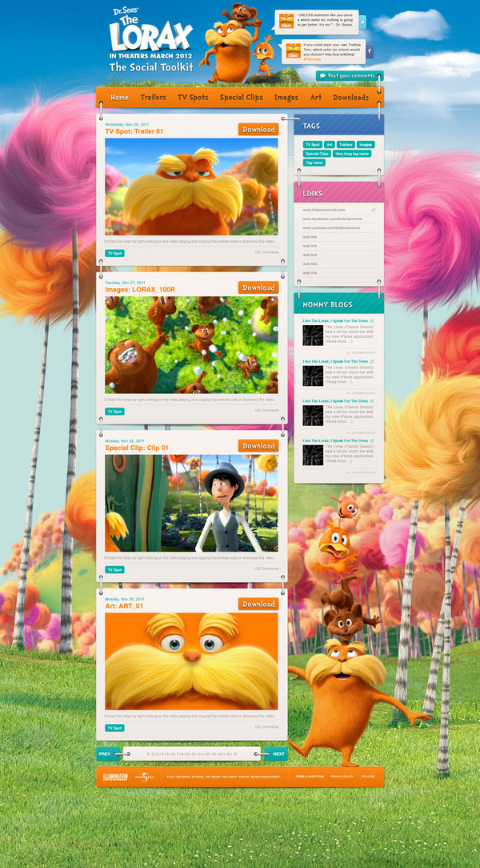Click the TV Spot tag under Trailer 01 post

click(114, 253)
